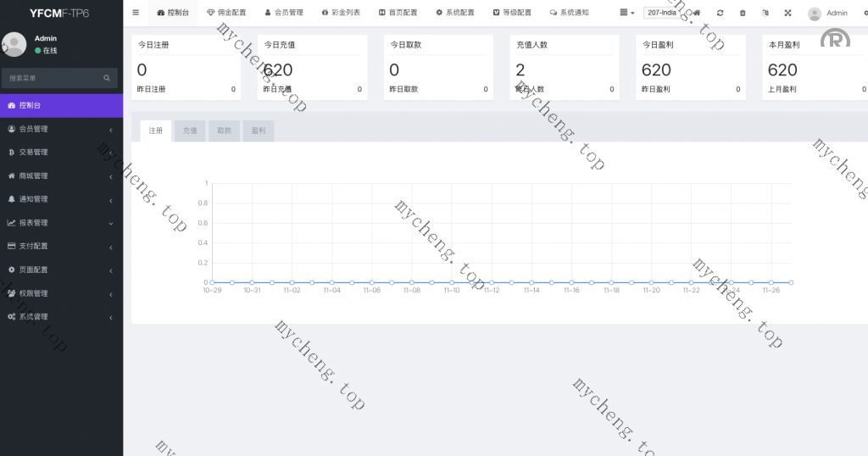Image resolution: width=868 pixels, height=456 pixels.
Task: Click the home icon in top toolbar
Action: click(697, 14)
